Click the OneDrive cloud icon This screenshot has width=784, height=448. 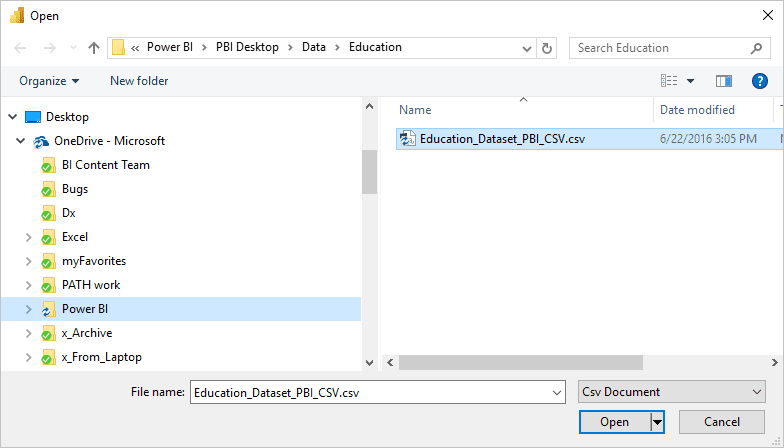pyautogui.click(x=40, y=142)
